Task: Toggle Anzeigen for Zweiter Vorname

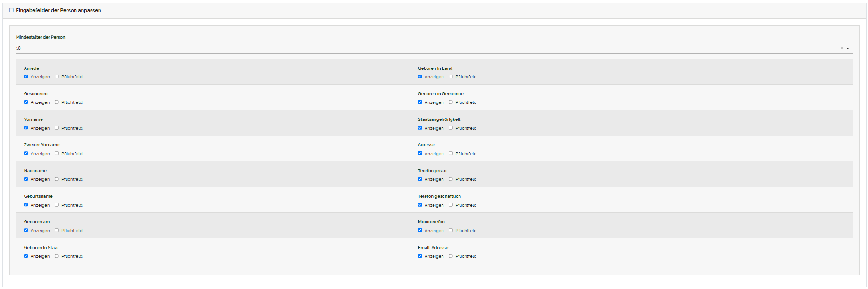Action: click(x=26, y=153)
